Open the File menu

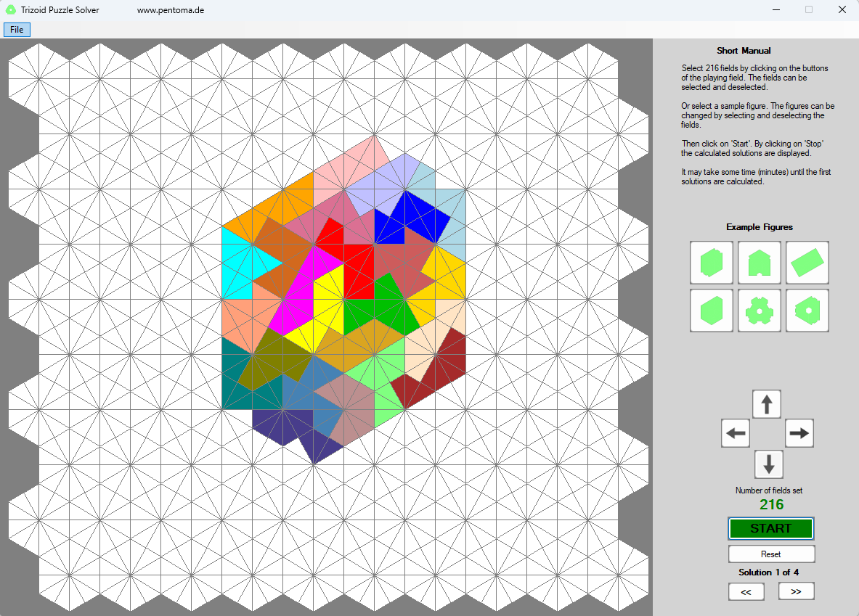(x=17, y=30)
